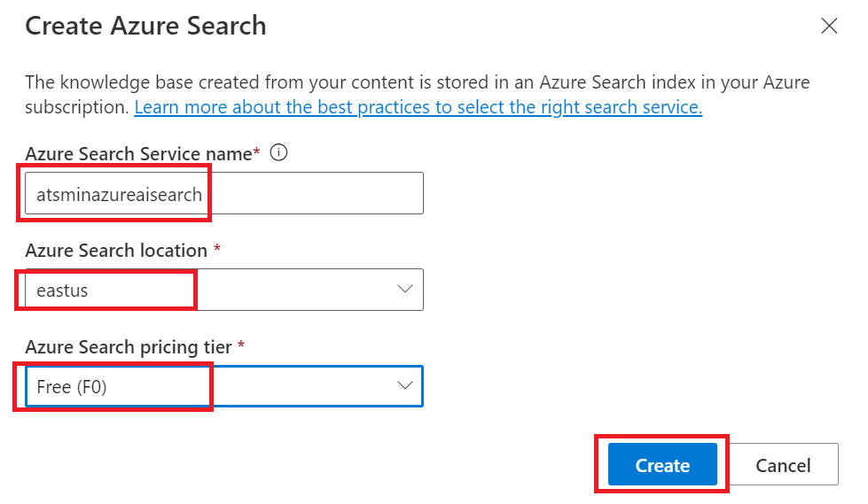The width and height of the screenshot is (868, 504).
Task: Open the eastus location combo box
Action: coord(224,290)
